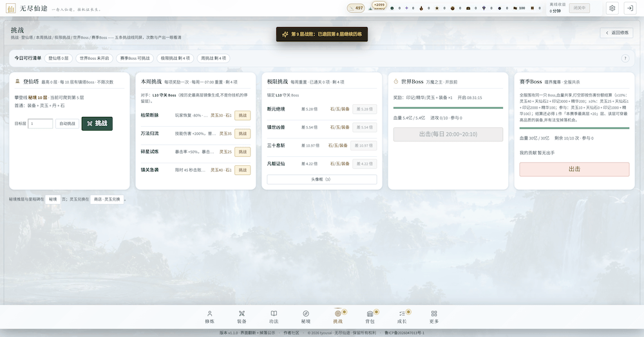The image size is (644, 337).
Task: Click the star resource icon in top bar
Action: [437, 8]
